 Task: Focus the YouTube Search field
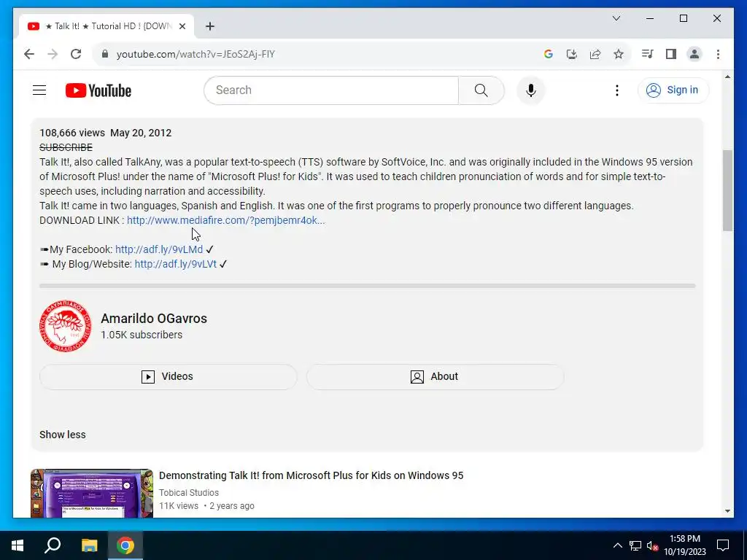coord(331,90)
